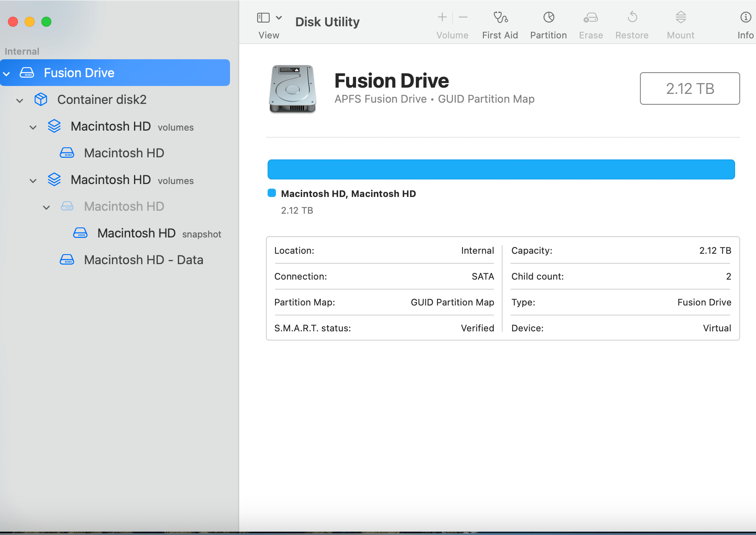Select the Erase tool
The image size is (756, 535).
(590, 24)
